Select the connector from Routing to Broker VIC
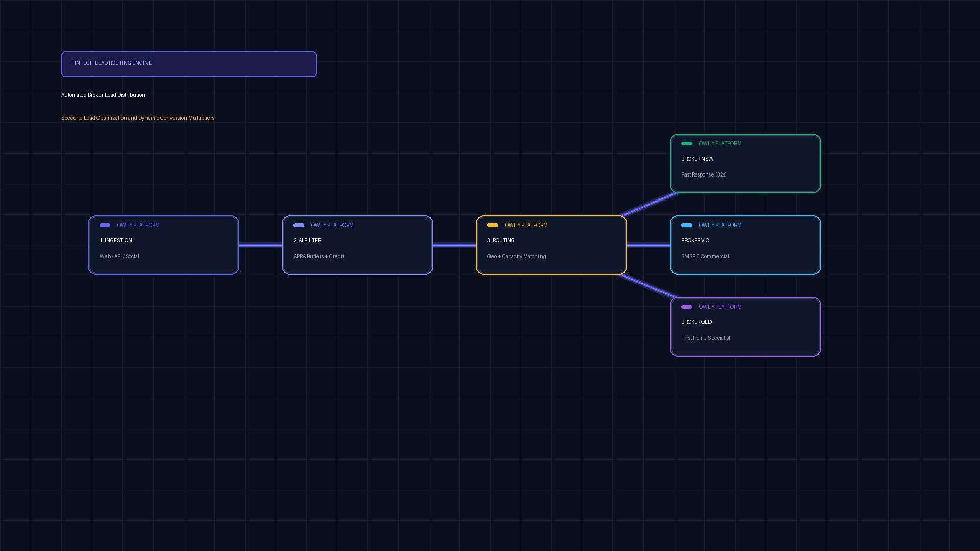Viewport: 980px width, 551px height. tap(648, 245)
